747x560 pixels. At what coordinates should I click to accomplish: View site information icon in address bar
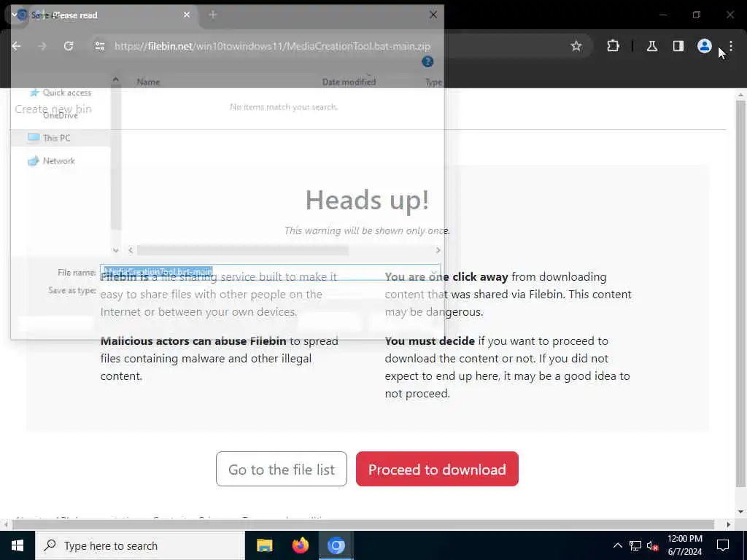coord(99,46)
